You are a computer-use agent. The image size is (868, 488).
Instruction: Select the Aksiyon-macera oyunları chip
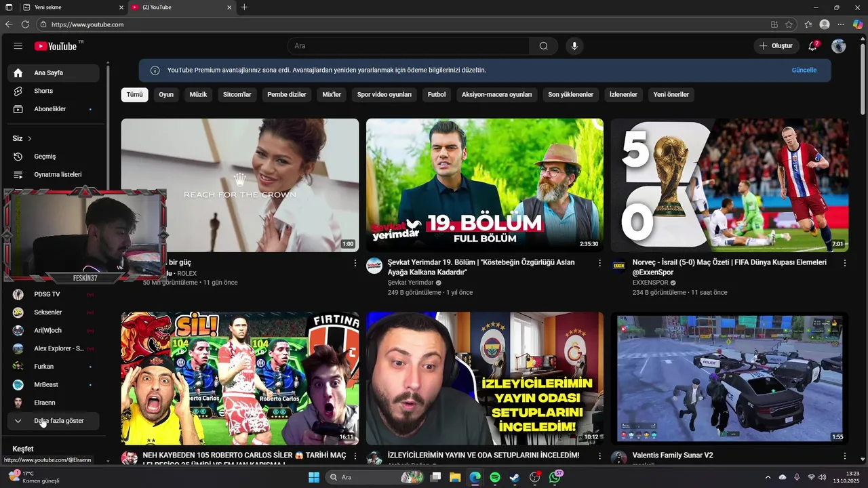click(497, 95)
